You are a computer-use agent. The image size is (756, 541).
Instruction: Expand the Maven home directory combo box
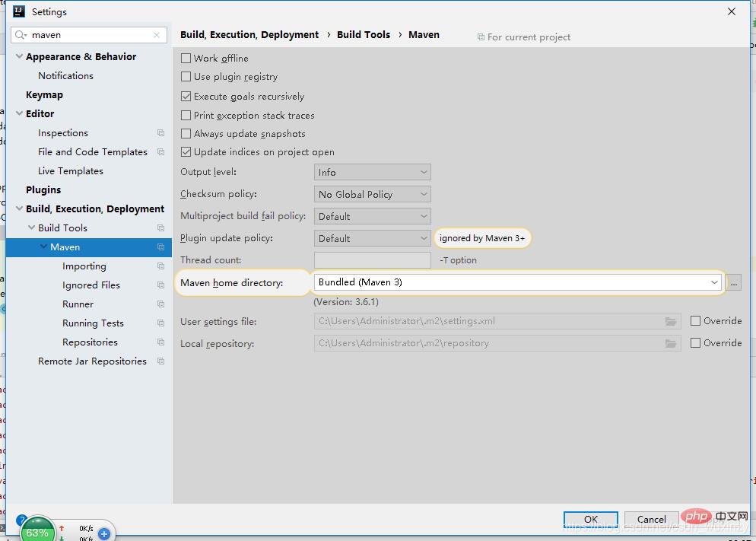pyautogui.click(x=714, y=282)
